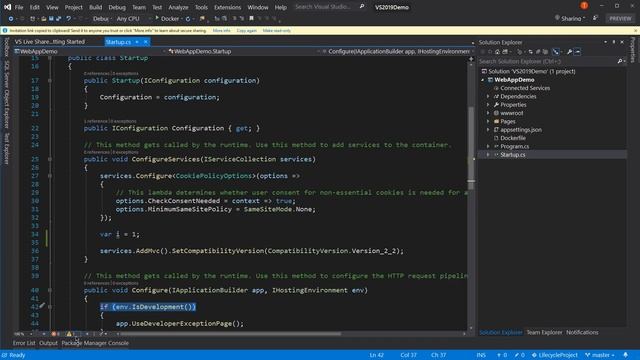Click the error count indicator below editor
This screenshot has width=640, height=360.
click(55, 334)
